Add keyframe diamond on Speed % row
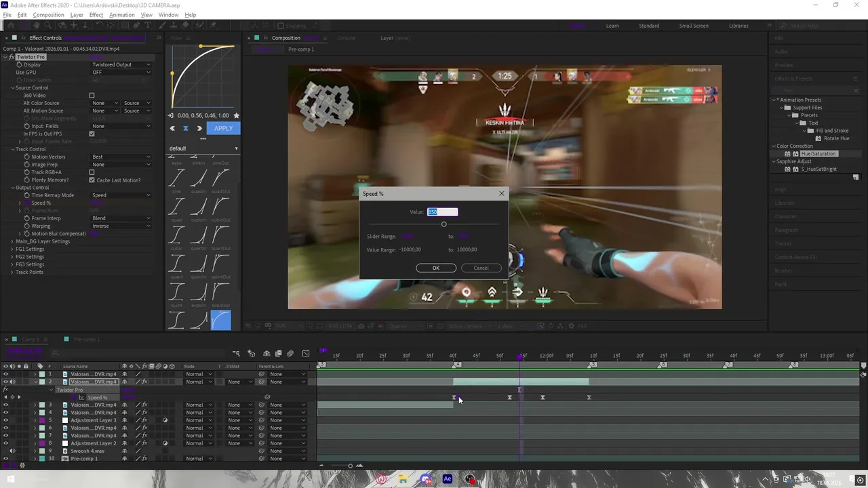868x488 pixels. tap(12, 397)
